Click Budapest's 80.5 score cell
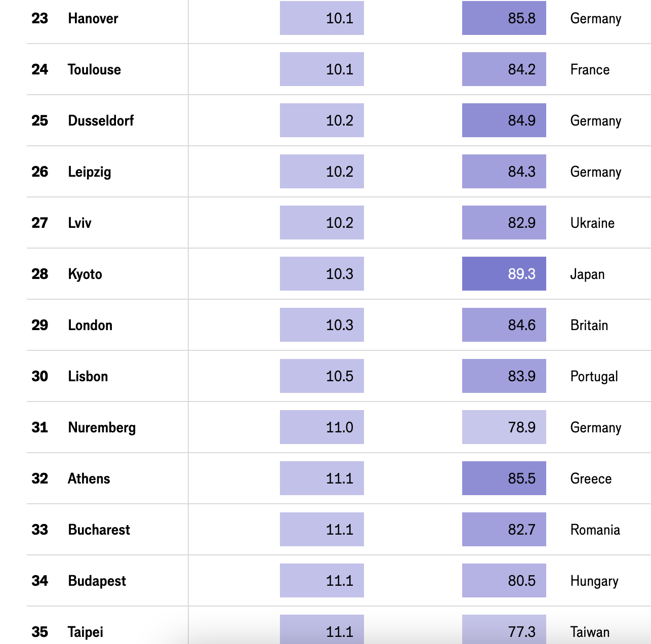Screen dimensions: 651x644 504,581
